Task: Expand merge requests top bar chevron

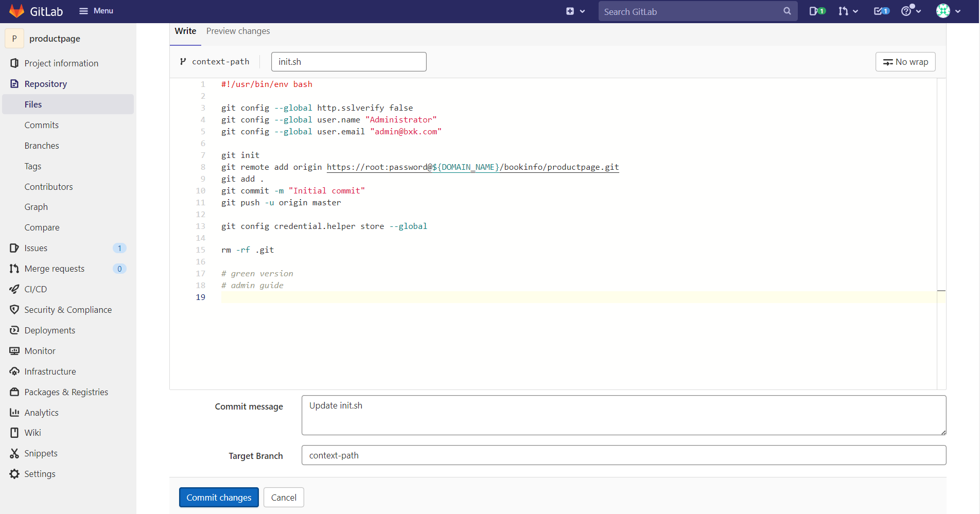Action: coord(855,11)
